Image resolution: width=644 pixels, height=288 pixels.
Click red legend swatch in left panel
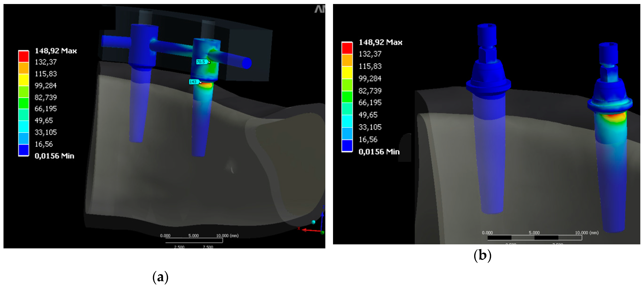pyautogui.click(x=23, y=56)
